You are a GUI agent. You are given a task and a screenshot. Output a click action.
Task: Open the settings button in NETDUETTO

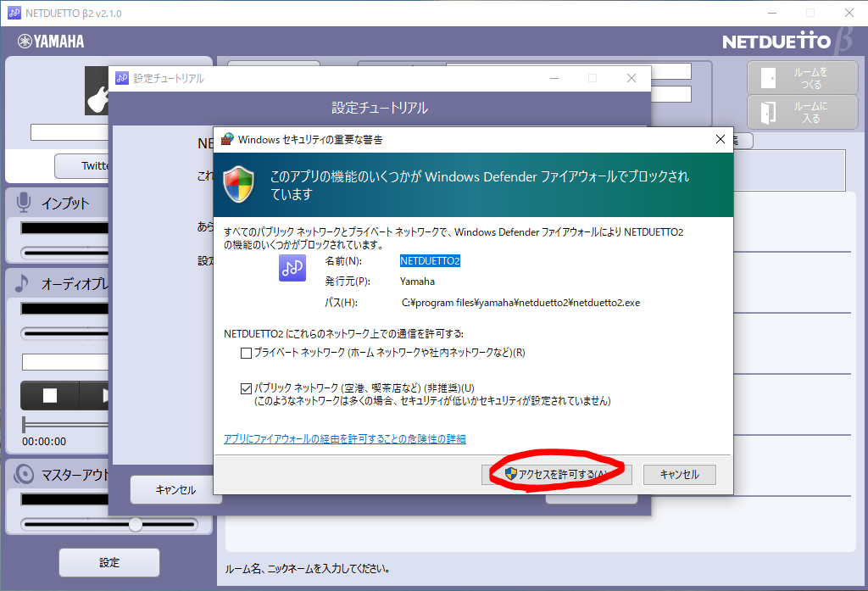tap(109, 563)
